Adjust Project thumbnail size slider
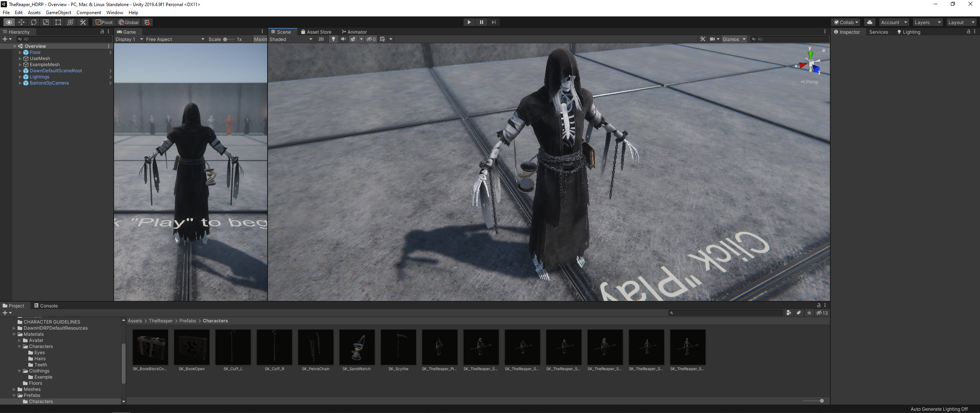Image resolution: width=980 pixels, height=413 pixels. click(x=813, y=401)
